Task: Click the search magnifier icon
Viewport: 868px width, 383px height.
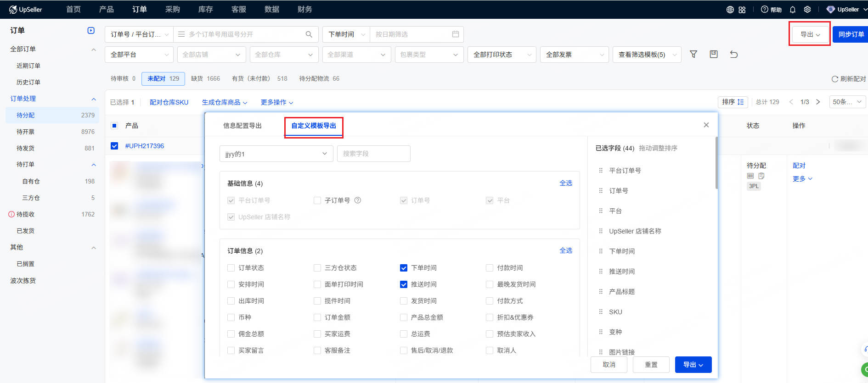Action: click(x=309, y=34)
